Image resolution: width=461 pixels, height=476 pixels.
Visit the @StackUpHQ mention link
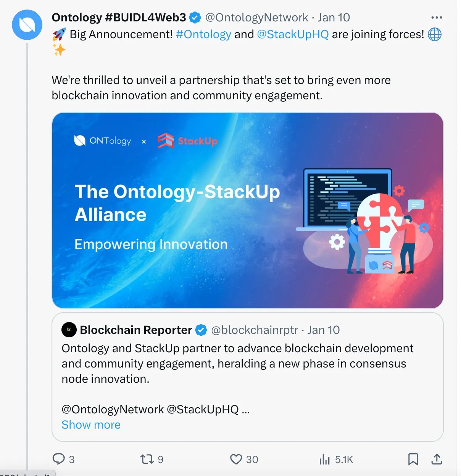(293, 34)
